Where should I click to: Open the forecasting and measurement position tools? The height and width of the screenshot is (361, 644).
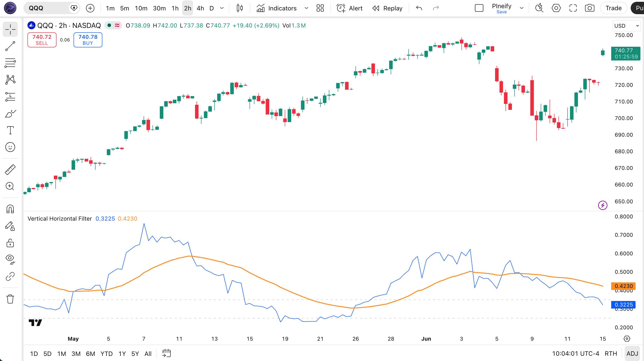coord(10,97)
